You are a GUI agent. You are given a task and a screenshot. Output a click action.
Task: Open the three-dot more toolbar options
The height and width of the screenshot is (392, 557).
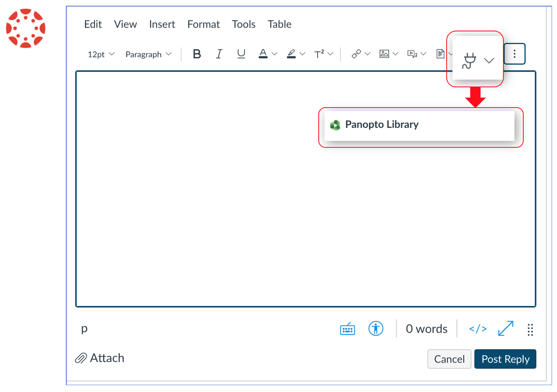[x=514, y=54]
